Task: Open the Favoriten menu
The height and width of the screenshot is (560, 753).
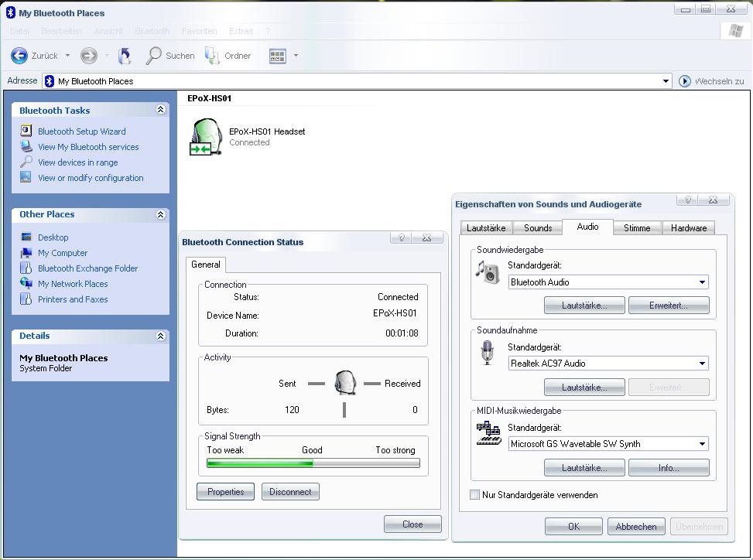Action: click(x=200, y=31)
